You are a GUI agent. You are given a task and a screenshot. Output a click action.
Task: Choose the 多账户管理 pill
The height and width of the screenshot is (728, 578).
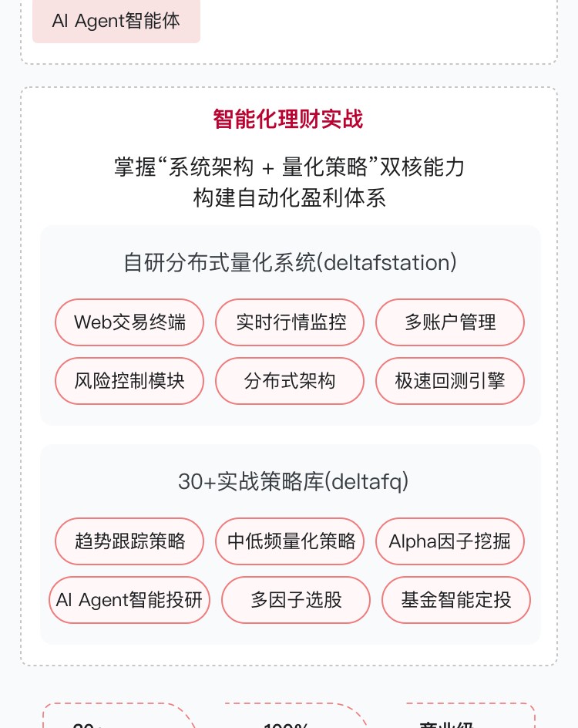click(x=450, y=322)
